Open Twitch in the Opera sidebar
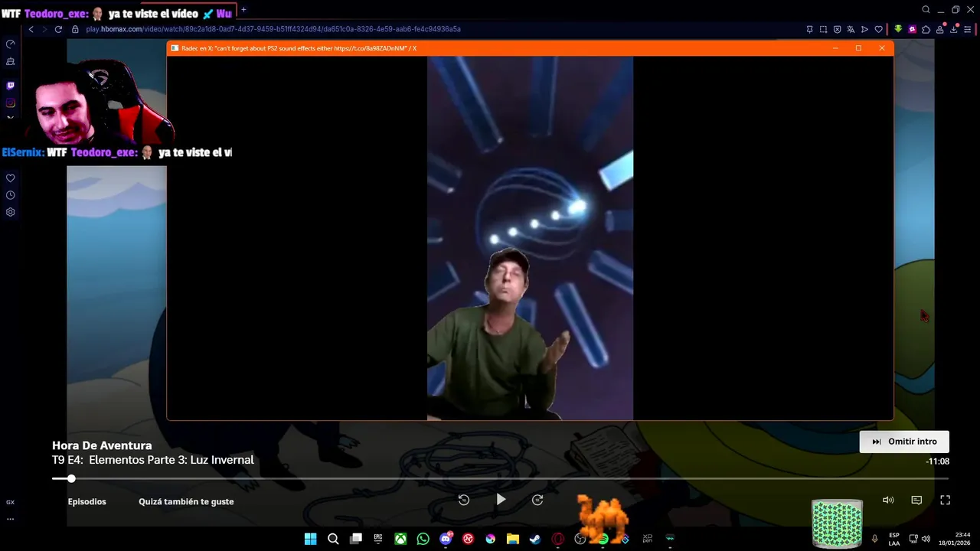The image size is (980, 551). tap(10, 86)
